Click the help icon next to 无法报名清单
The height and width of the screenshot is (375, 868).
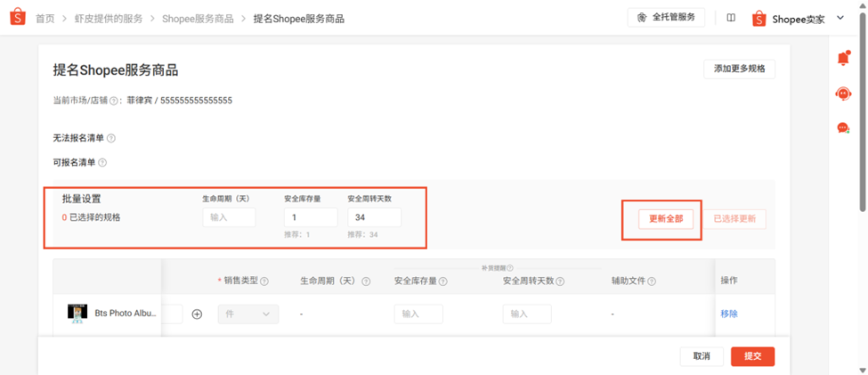110,138
